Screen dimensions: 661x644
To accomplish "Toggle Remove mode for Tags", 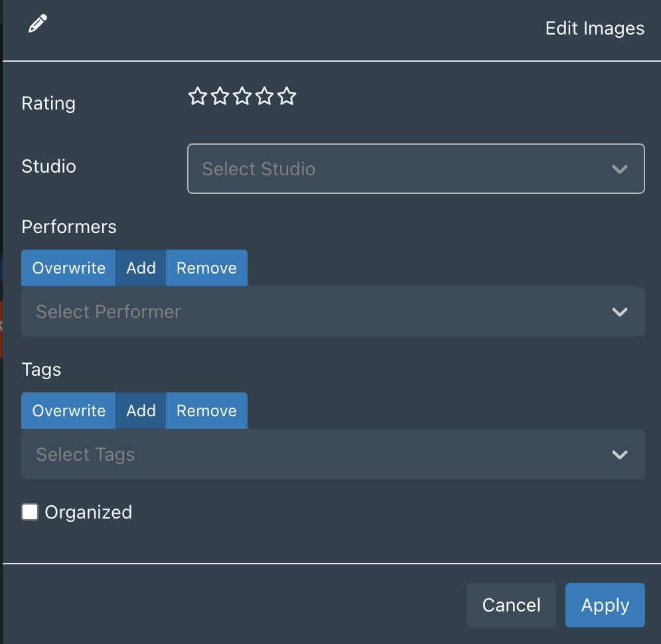I will (206, 410).
